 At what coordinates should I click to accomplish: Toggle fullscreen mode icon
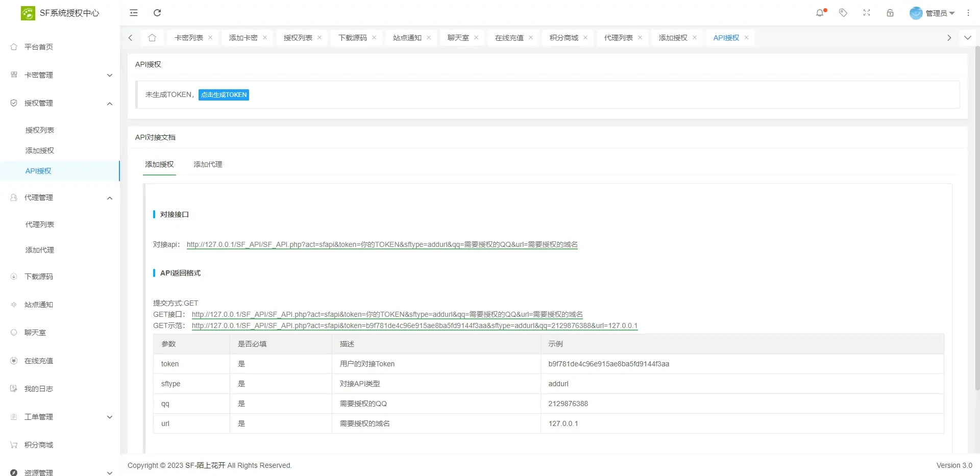point(867,13)
